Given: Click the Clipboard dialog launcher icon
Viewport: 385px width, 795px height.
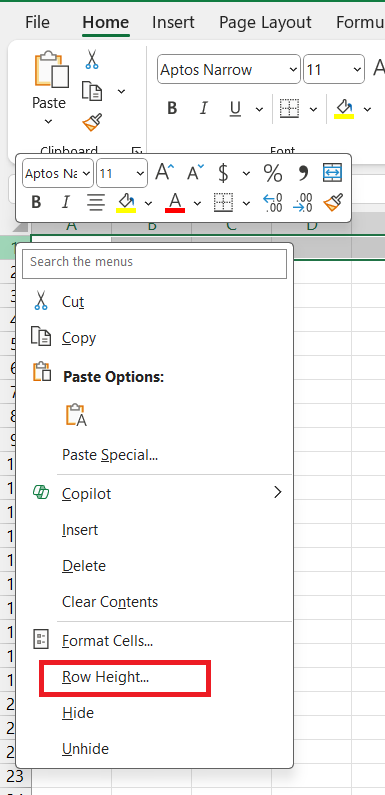Looking at the screenshot, I should coord(136,150).
